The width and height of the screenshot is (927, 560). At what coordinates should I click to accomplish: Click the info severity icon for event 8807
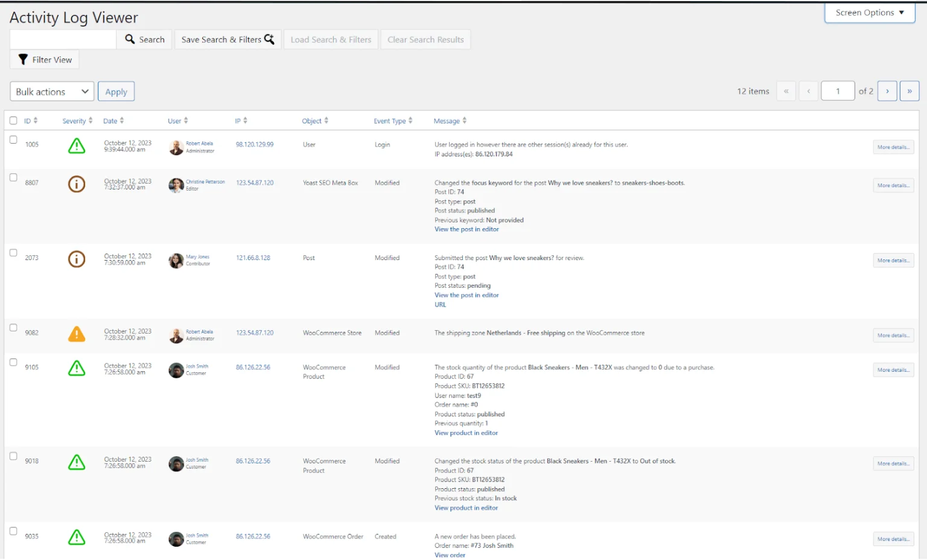click(x=77, y=184)
